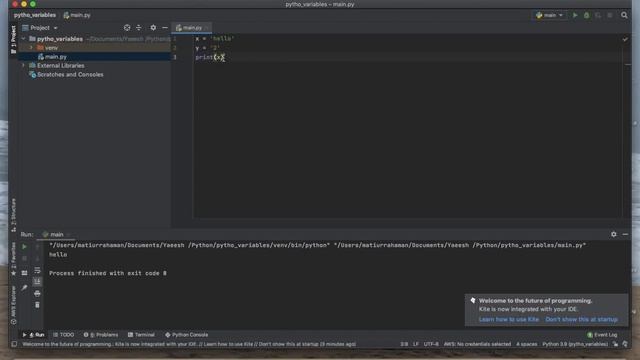Click the lock icon in status bar
This screenshot has width=640, height=360.
(616, 344)
